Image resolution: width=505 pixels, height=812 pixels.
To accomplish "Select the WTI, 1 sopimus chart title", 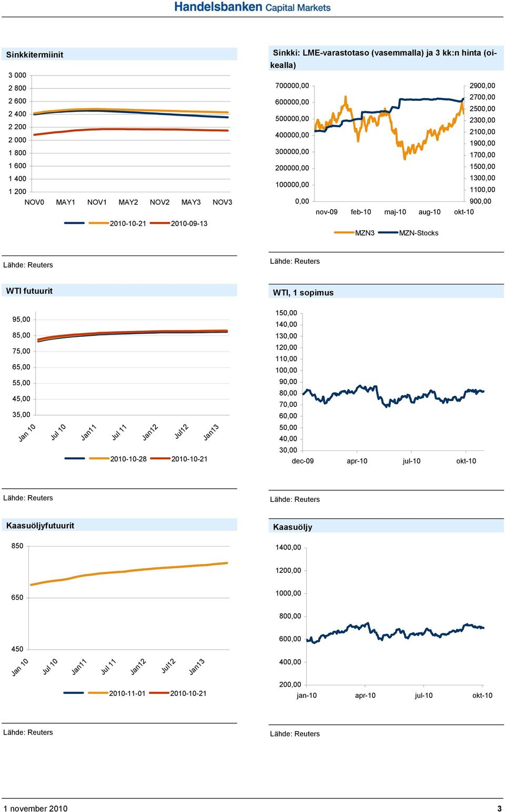I will tap(303, 293).
